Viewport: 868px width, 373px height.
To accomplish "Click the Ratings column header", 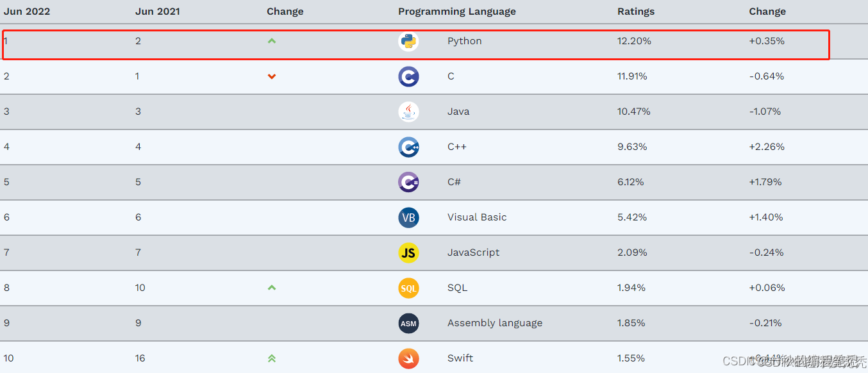I will click(x=636, y=12).
